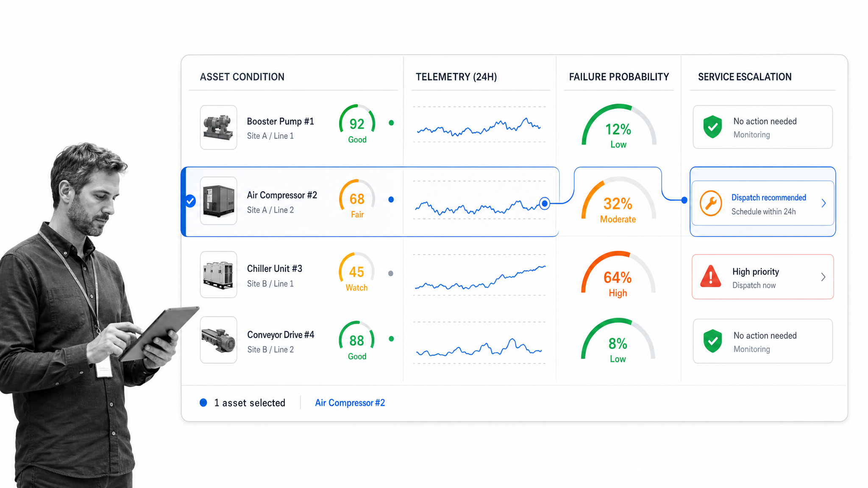This screenshot has width=868, height=488.
Task: Click the blue dot beside 1 asset selected
Action: tap(203, 403)
